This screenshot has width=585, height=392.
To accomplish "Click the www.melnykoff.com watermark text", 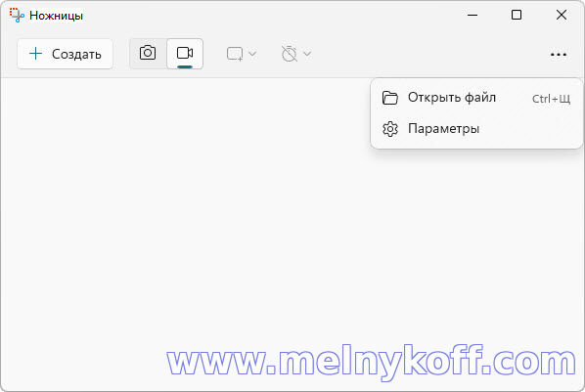I will click(371, 362).
